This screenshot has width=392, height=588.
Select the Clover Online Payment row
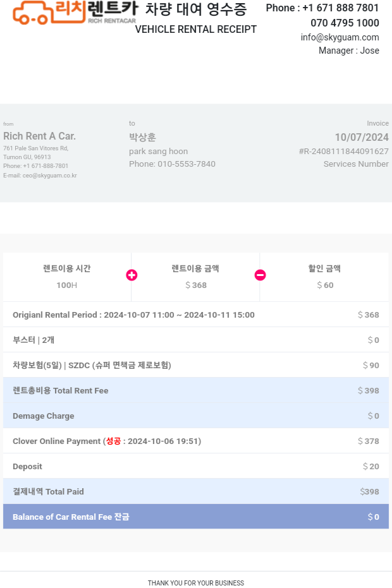(x=195, y=441)
